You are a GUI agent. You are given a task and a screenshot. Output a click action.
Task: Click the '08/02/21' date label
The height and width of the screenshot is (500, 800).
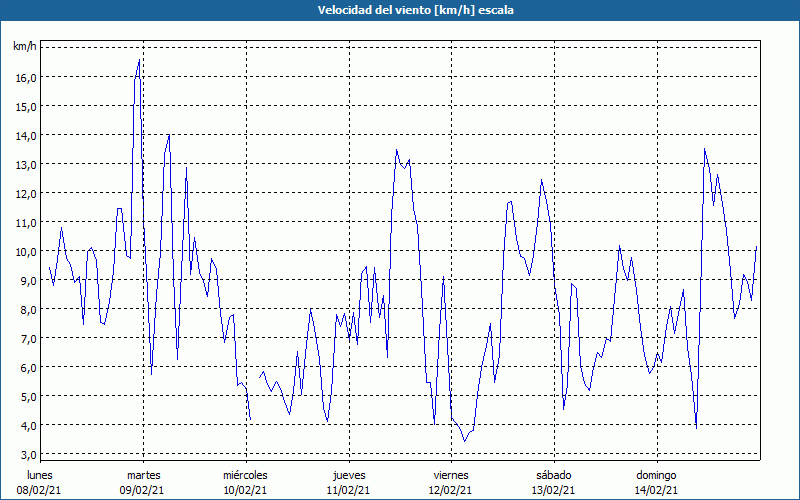point(39,490)
